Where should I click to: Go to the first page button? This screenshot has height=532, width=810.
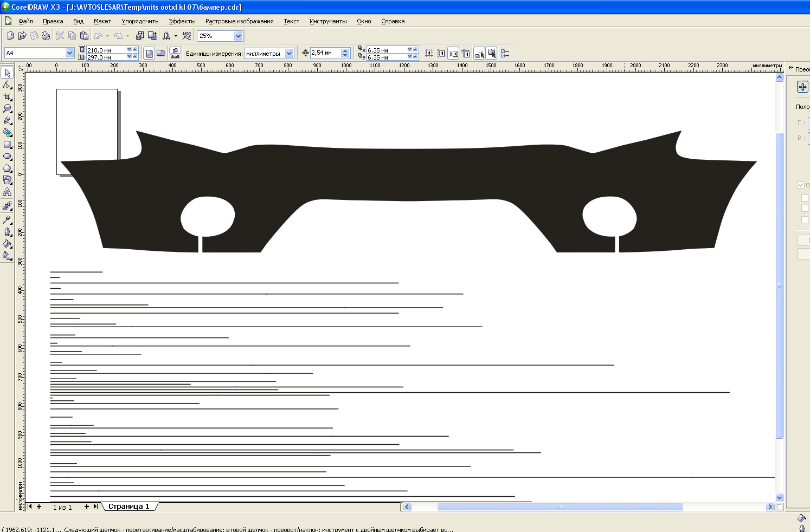coord(30,507)
